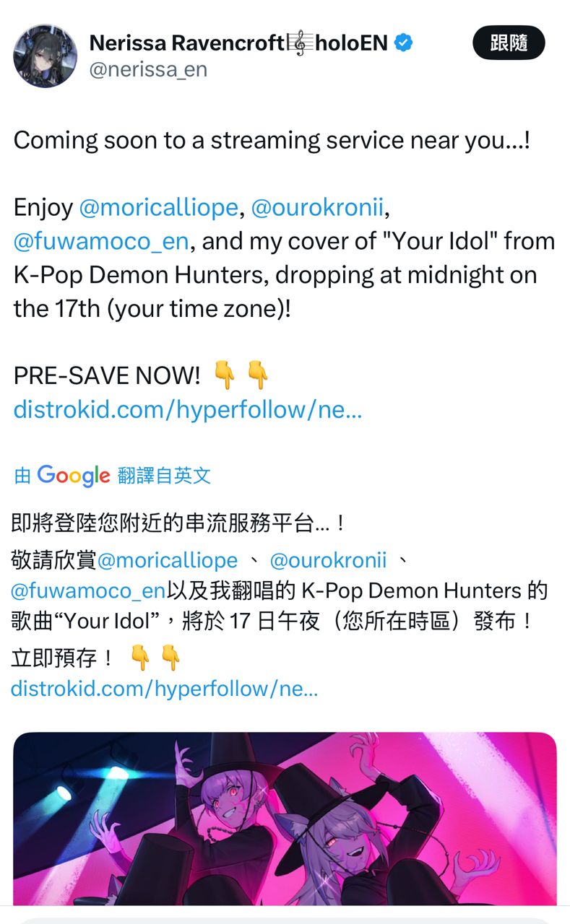This screenshot has width=570, height=924.
Task: Open the @moricalliope mention in the English text
Action: tap(158, 208)
